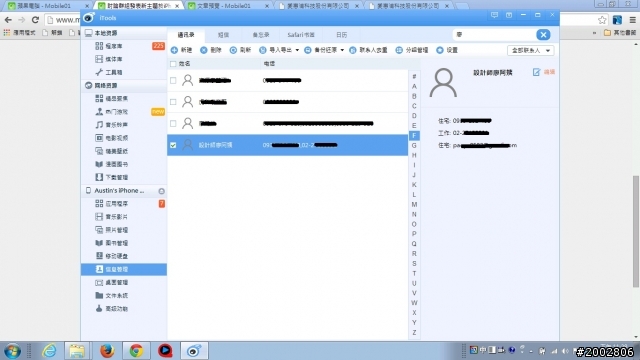Switch to the 文章預覽 - Mobile01 browser tab
The height and width of the screenshot is (360, 640).
point(229,6)
